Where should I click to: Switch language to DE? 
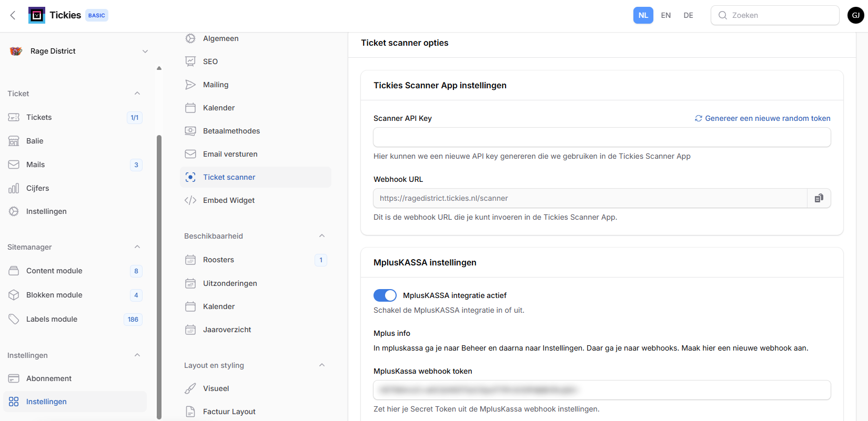point(689,15)
